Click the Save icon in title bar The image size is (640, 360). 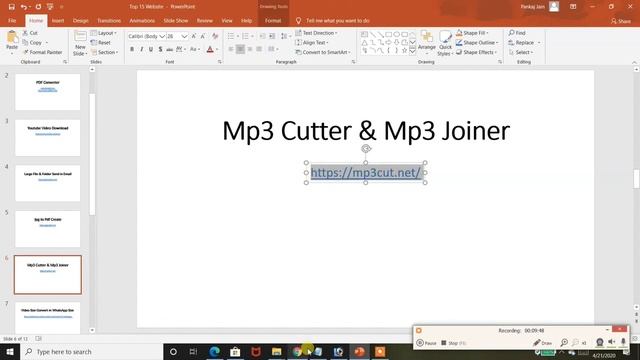tap(11, 7)
